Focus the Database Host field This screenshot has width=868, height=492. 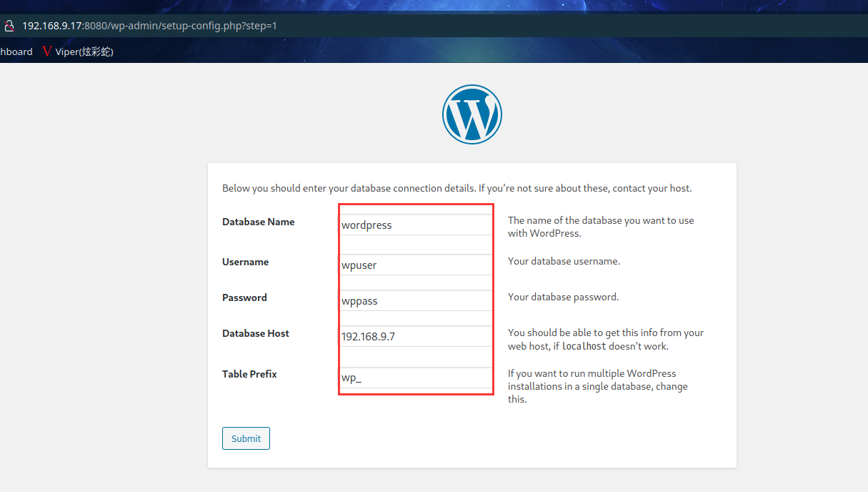point(416,336)
